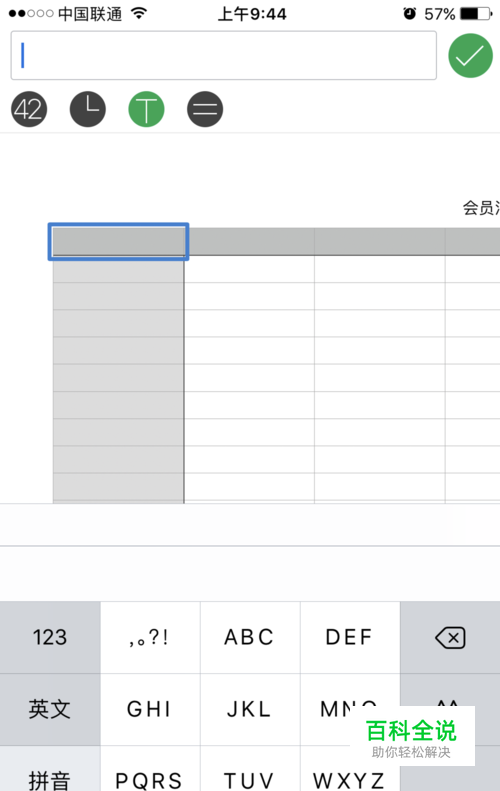This screenshot has width=500, height=791.
Task: Confirm entry with green checkmark button
Action: coord(470,55)
